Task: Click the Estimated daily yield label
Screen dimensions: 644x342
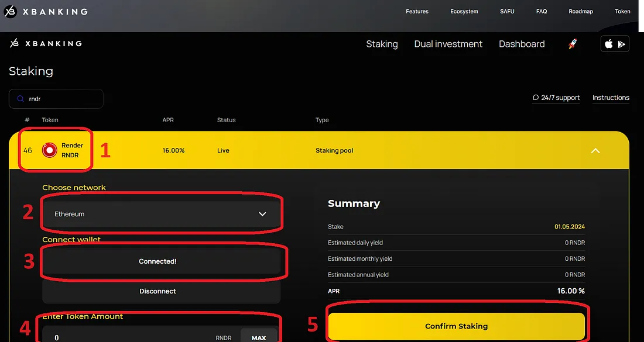Action: pyautogui.click(x=355, y=243)
